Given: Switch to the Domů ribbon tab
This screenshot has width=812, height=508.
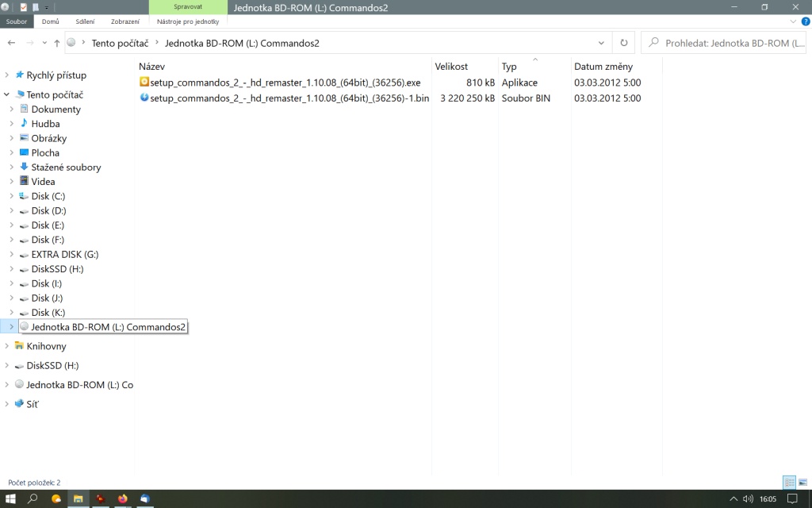Looking at the screenshot, I should (50, 21).
